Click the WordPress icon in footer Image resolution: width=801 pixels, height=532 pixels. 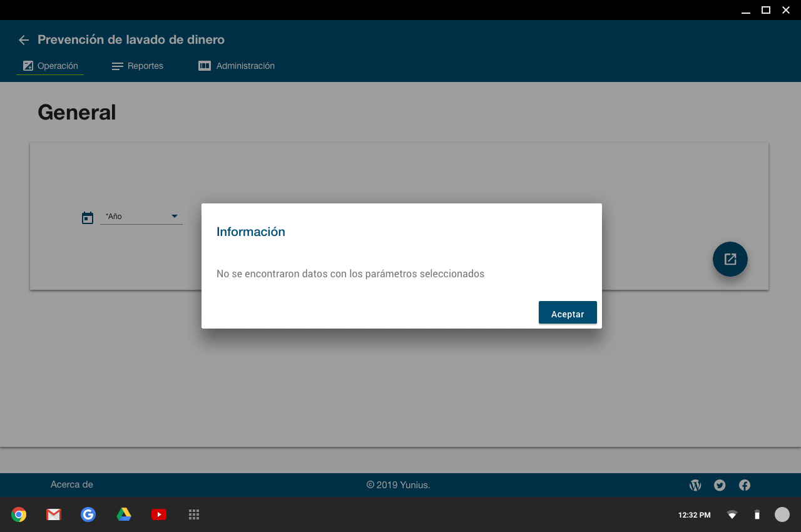[x=695, y=485]
